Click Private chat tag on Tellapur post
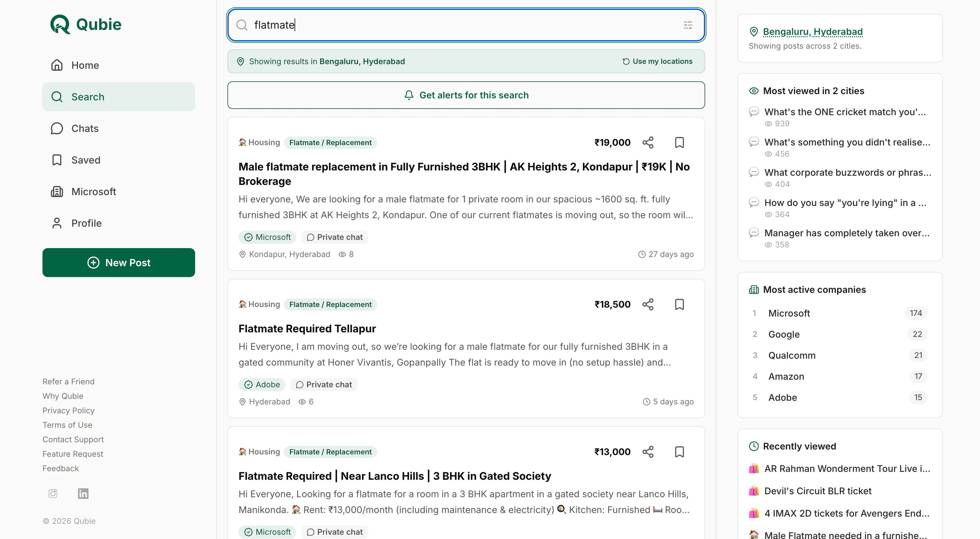The image size is (980, 539). point(324,385)
